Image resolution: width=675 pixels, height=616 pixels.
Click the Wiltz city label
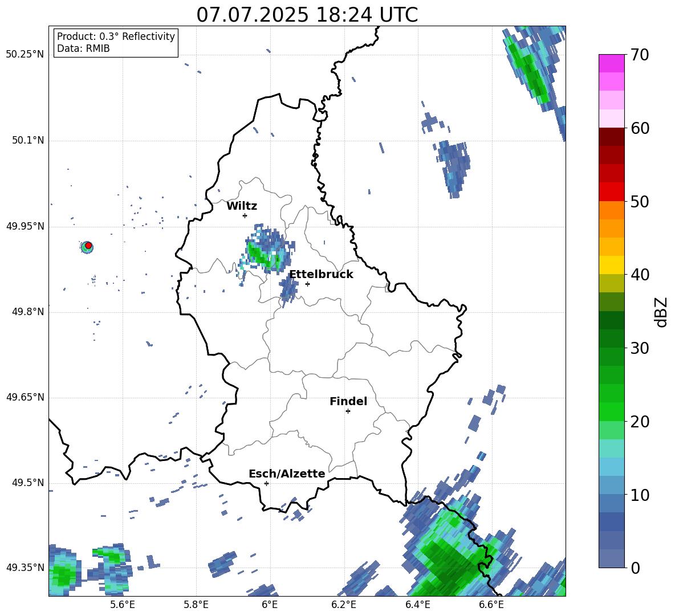(x=242, y=206)
